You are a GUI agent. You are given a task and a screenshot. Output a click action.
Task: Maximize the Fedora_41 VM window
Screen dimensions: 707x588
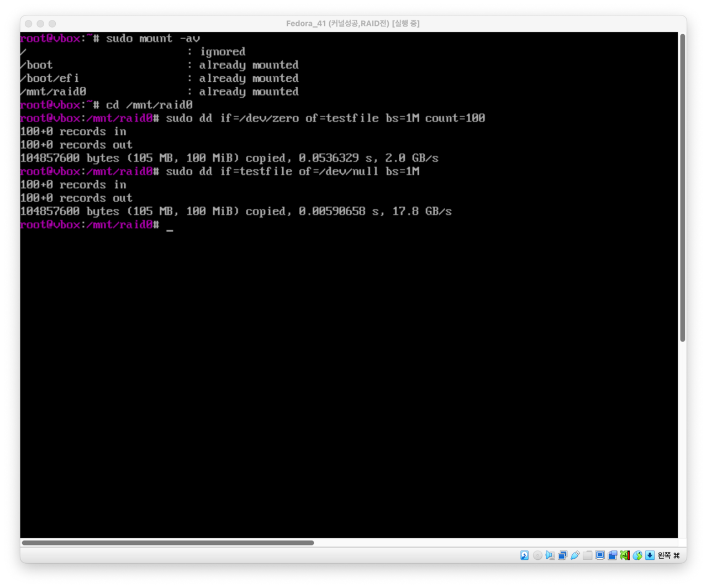pos(52,24)
